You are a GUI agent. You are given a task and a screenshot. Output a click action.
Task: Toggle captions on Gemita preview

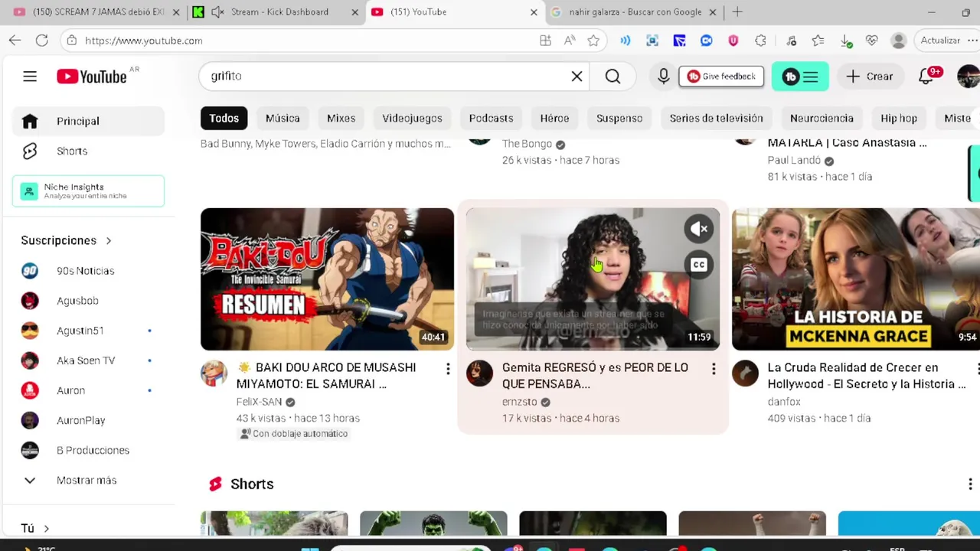[699, 265]
